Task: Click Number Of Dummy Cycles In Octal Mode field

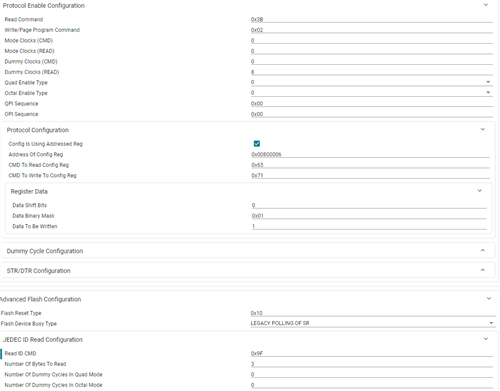Action: click(371, 385)
